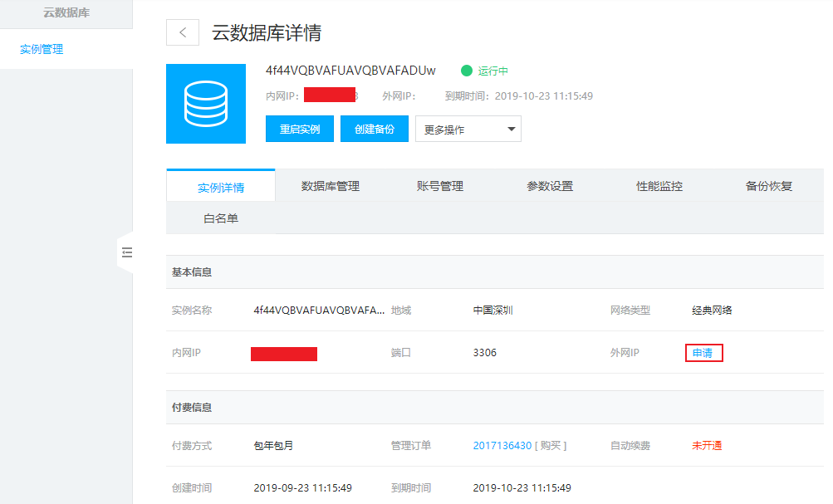Click 未开通 auto-renewal status
This screenshot has height=504, width=833.
[x=707, y=446]
